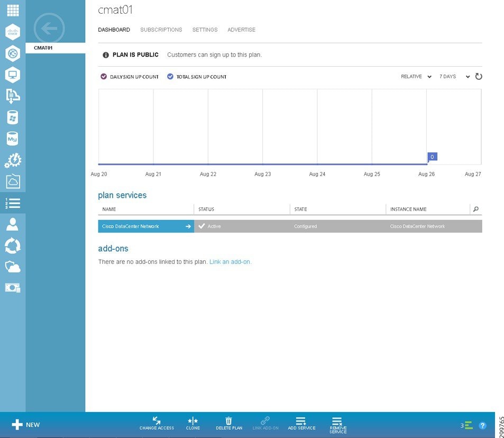Image resolution: width=504 pixels, height=438 pixels.
Task: Expand the Relative dropdown
Action: pos(416,77)
